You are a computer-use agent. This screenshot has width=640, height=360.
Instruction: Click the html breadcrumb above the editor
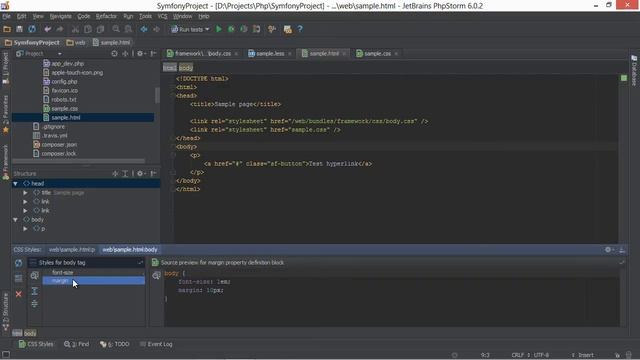(170, 68)
